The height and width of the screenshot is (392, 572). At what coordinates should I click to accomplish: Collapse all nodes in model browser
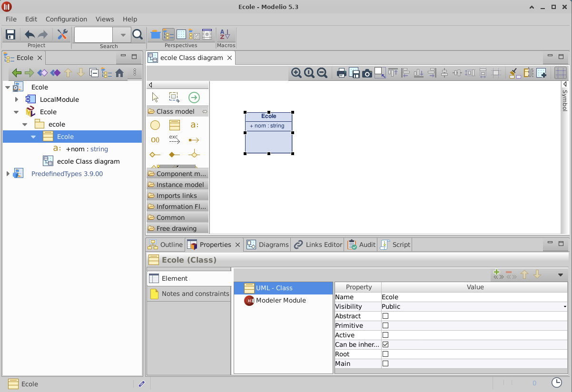tap(94, 73)
